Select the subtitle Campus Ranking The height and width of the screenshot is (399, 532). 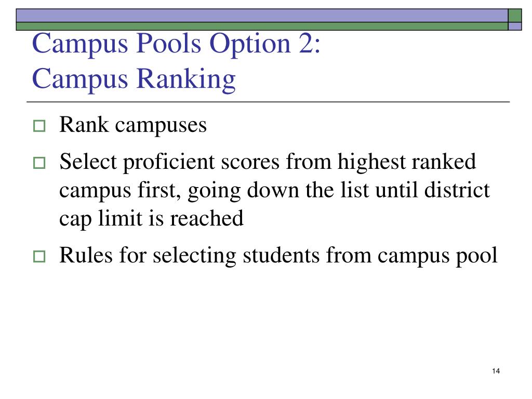[x=134, y=79]
